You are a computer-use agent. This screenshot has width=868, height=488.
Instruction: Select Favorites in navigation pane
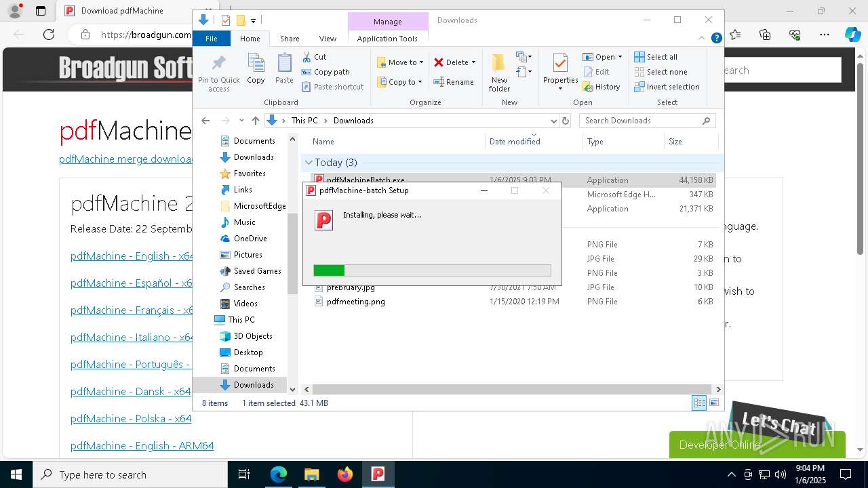[249, 174]
